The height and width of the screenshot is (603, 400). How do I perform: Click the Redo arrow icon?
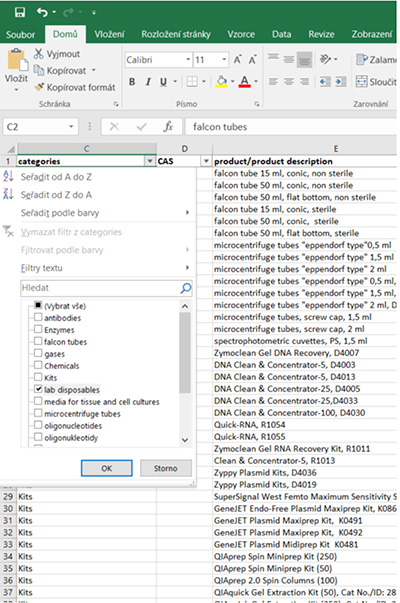[68, 13]
